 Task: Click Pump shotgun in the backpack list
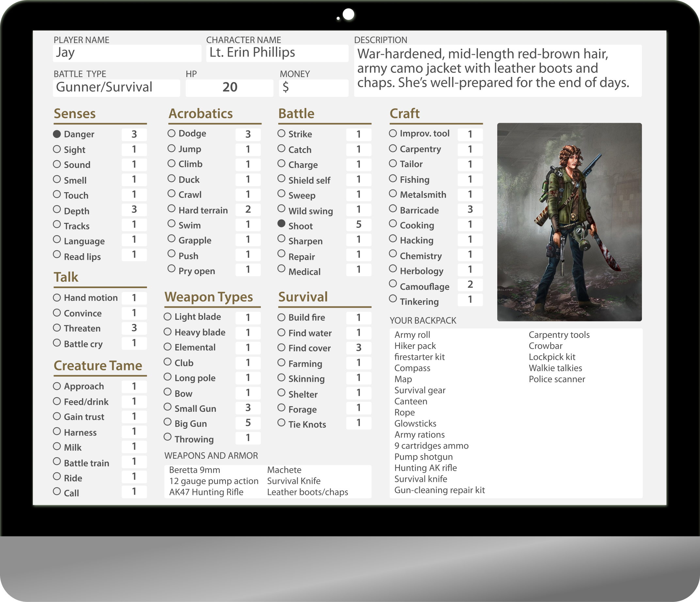pyautogui.click(x=423, y=457)
